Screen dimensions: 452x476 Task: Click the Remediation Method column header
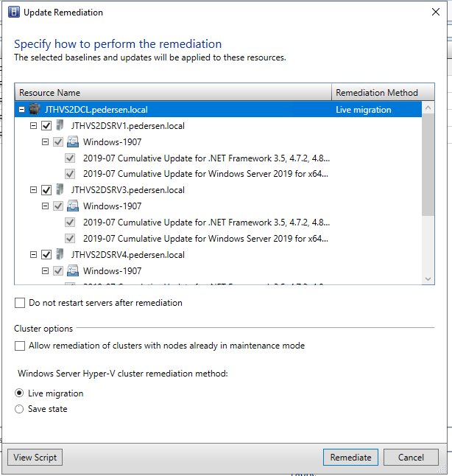[383, 92]
